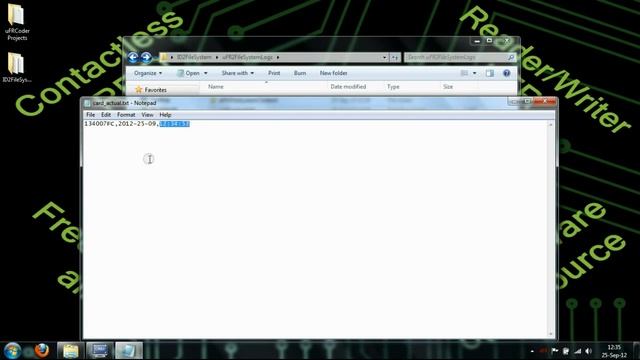Switch to the monitor app on taskbar
640x360 pixels.
(100, 351)
